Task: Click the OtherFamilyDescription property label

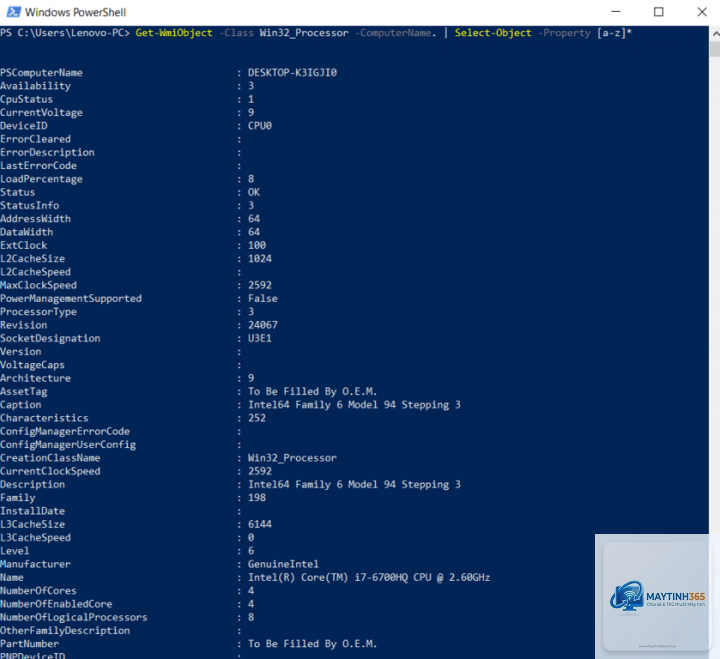Action: pyautogui.click(x=65, y=631)
